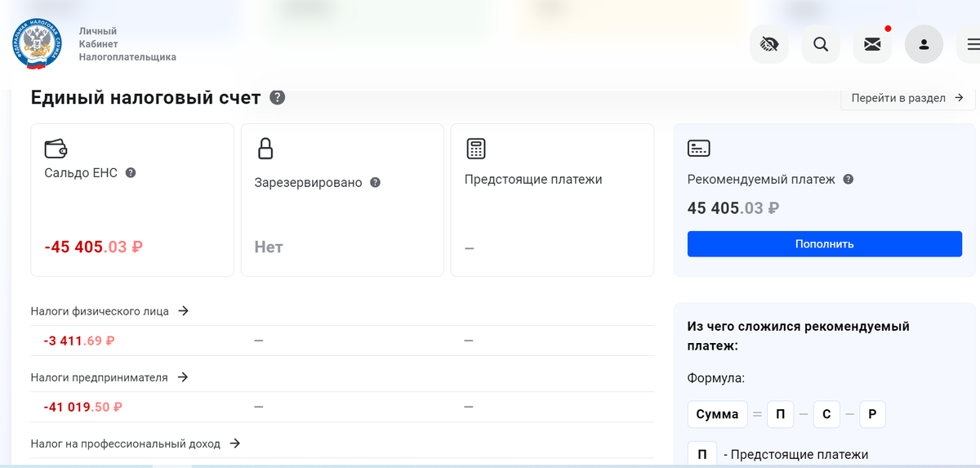Screen dimensions: 980x468
Task: Open messages via the envelope icon
Action: point(872,44)
